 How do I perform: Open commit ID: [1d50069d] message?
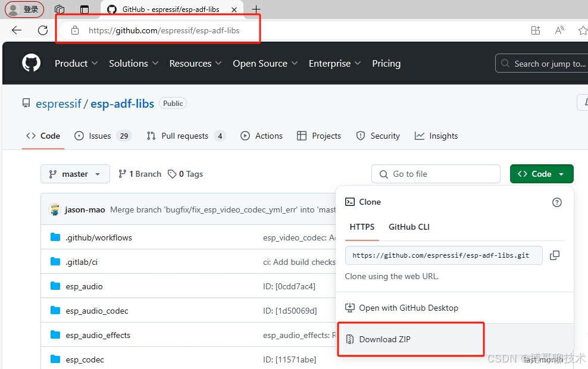click(290, 311)
